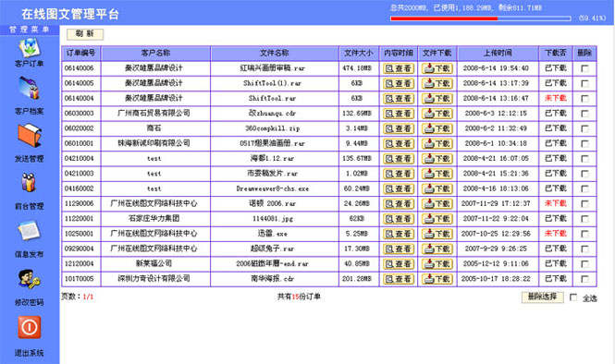Download file for order 10170005
Screen dimensions: 615x364
pos(437,279)
